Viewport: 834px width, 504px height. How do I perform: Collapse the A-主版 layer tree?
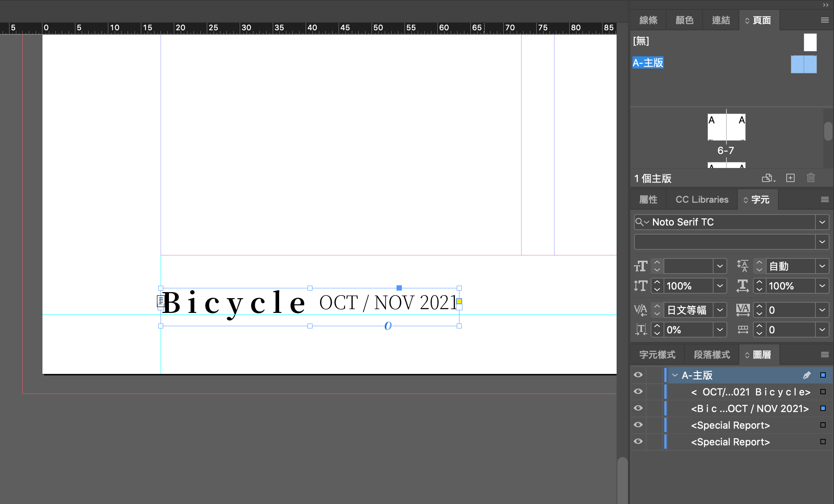[x=675, y=375]
